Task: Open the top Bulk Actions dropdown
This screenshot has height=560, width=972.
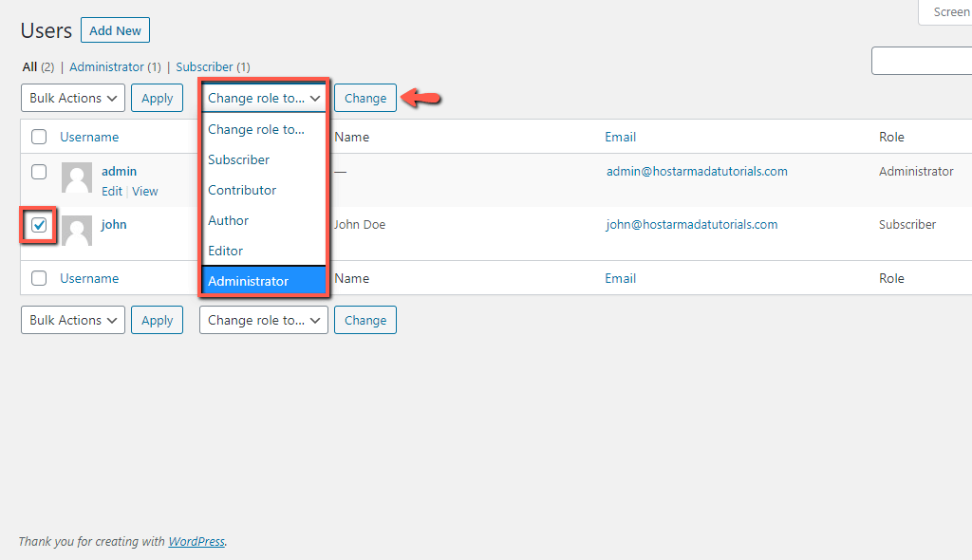Action: point(73,98)
